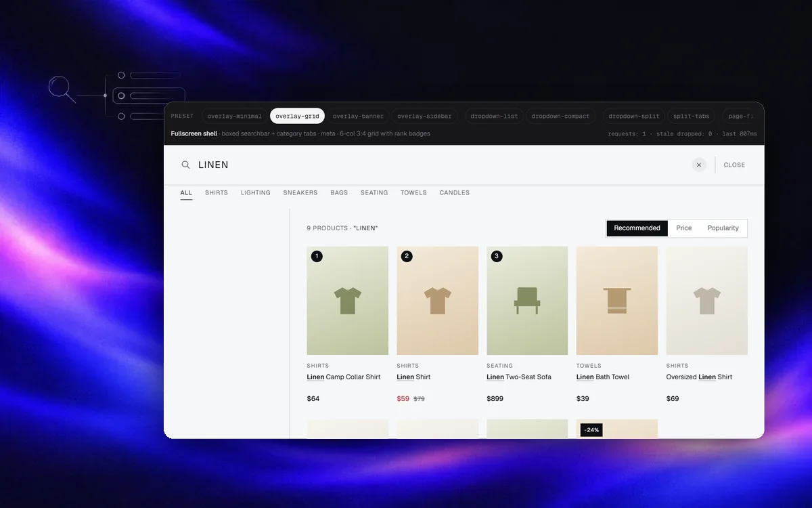Viewport: 812px width, 508px height.
Task: Sort results by Price
Action: point(684,228)
